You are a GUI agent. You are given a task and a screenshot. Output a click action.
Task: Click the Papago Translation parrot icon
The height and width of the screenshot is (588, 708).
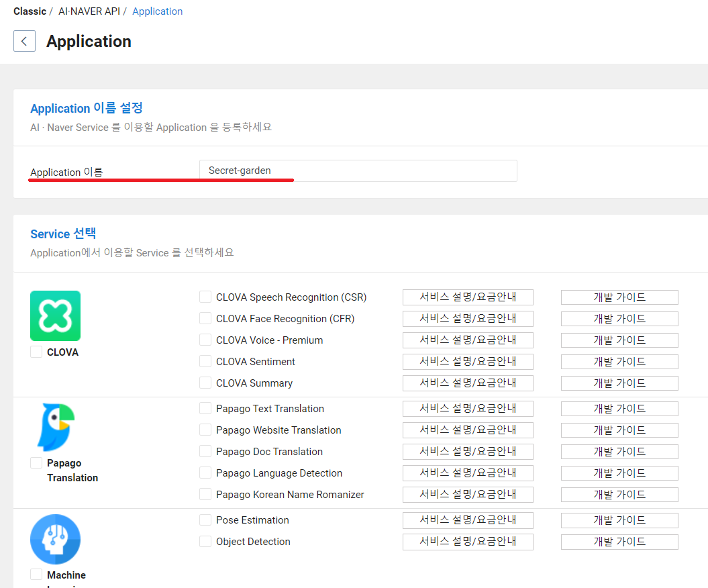[55, 427]
